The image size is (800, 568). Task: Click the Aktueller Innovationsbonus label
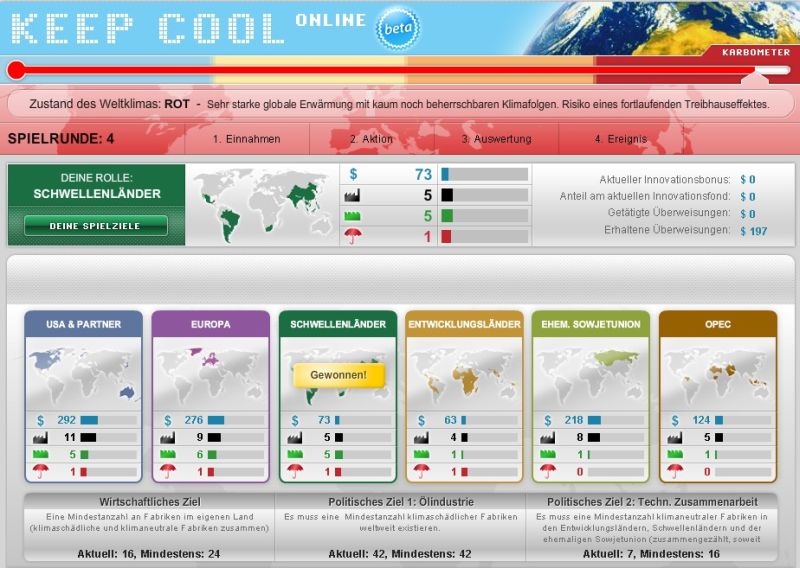665,180
